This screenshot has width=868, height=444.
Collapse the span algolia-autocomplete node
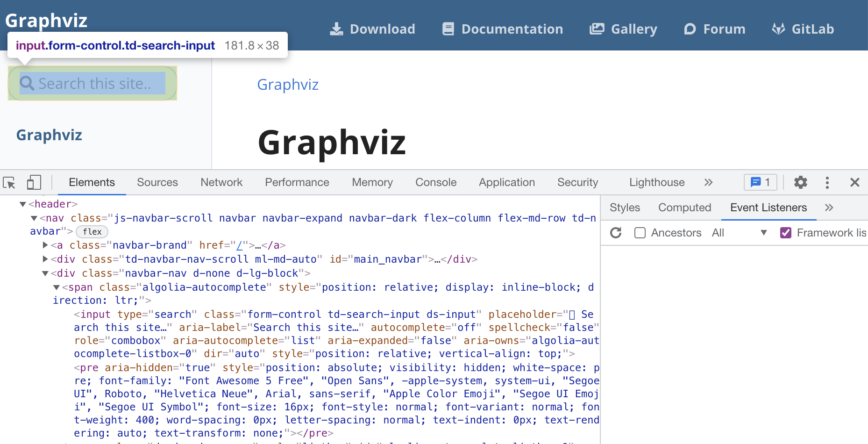(x=57, y=287)
